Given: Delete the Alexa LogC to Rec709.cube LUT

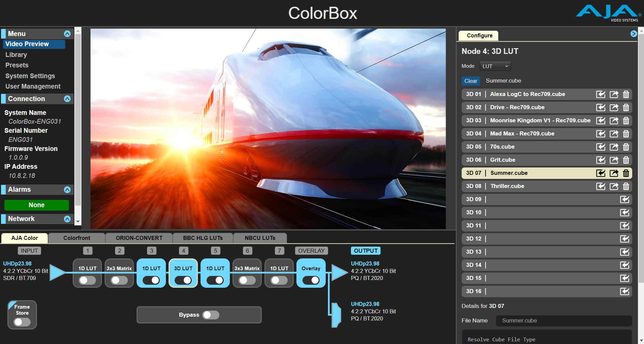Looking at the screenshot, I should coord(626,94).
